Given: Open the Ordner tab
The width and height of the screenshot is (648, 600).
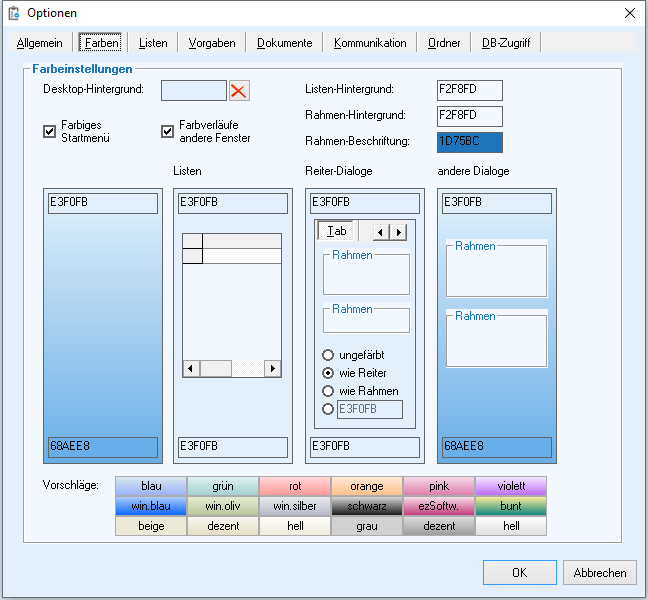Looking at the screenshot, I should point(444,43).
